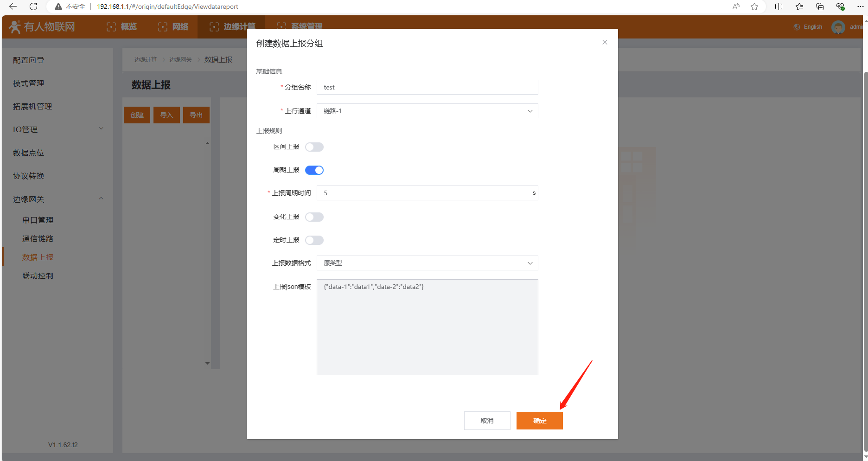Enable the 区间上报 toggle
This screenshot has width=868, height=461.
point(314,147)
